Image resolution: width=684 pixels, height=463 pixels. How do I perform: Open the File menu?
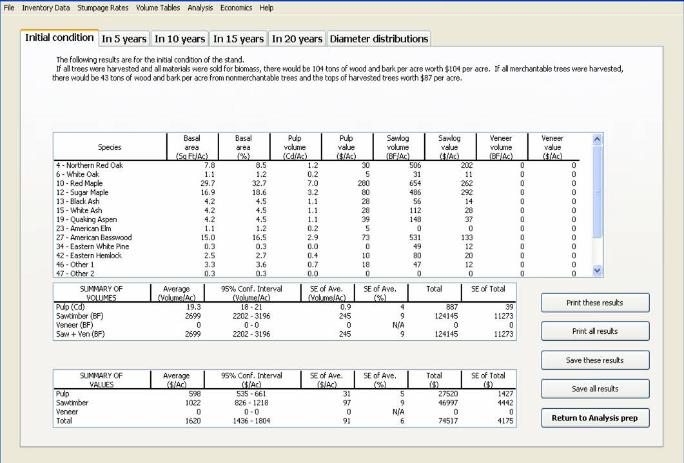[10, 7]
